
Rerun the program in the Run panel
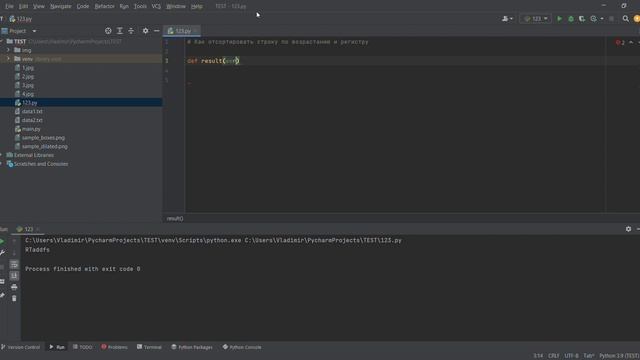[x=2, y=241]
